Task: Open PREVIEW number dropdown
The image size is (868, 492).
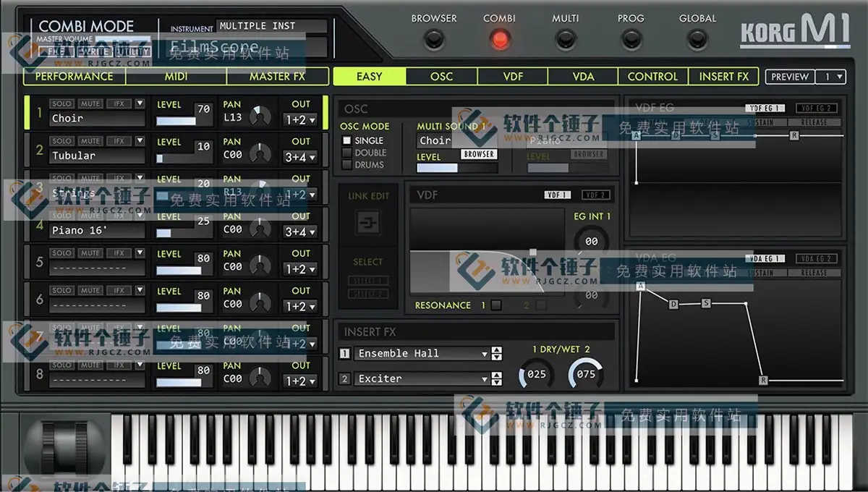Action: [830, 77]
